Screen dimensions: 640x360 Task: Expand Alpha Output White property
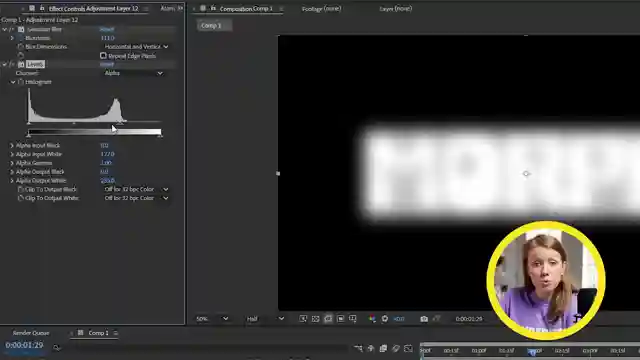click(12, 180)
